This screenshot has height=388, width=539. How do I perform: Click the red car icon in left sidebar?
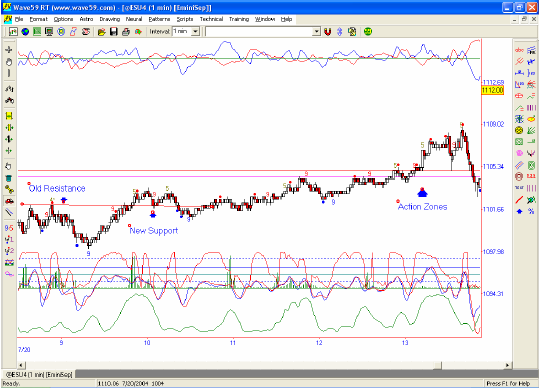coord(9,201)
